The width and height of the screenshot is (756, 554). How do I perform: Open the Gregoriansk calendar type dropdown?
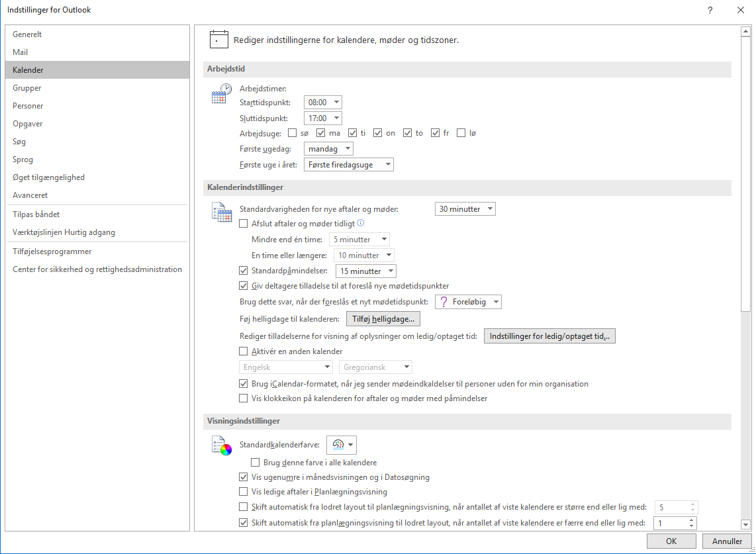375,367
